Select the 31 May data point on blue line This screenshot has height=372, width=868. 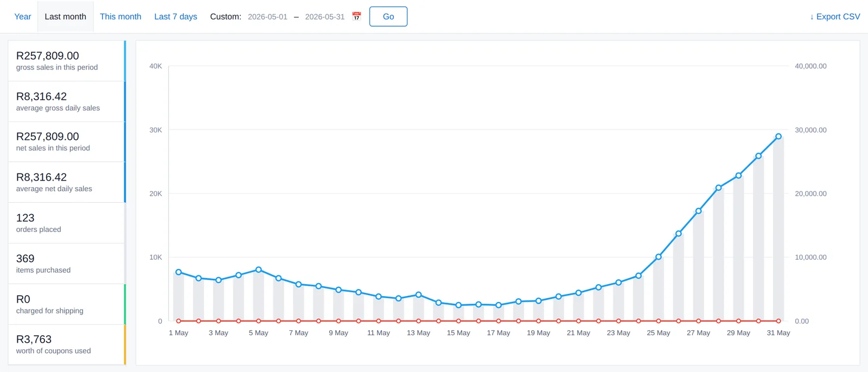click(778, 137)
